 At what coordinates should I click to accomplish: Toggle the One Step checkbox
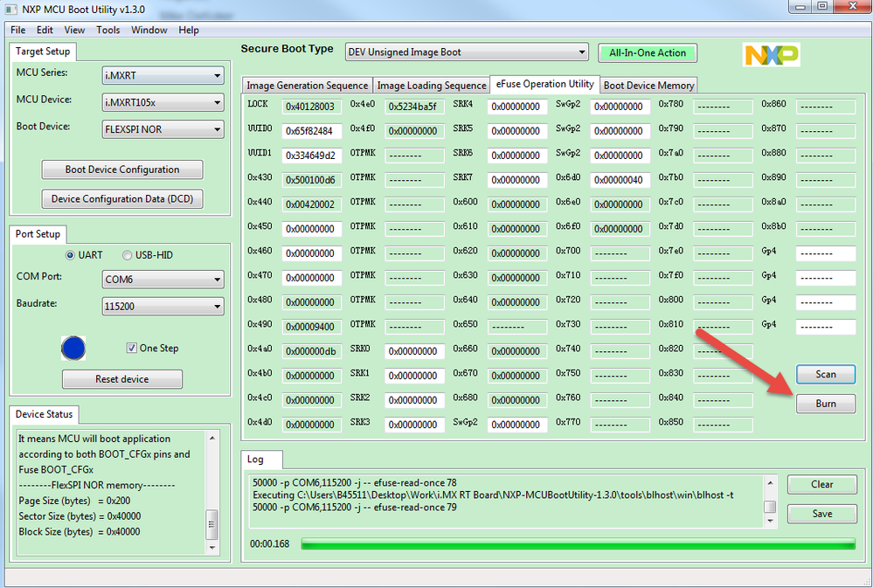pyautogui.click(x=131, y=348)
